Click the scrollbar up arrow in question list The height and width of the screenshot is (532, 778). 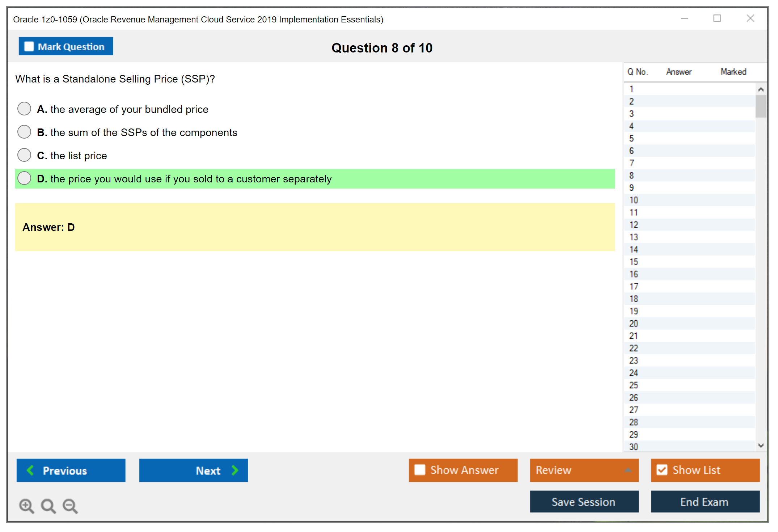click(x=761, y=88)
